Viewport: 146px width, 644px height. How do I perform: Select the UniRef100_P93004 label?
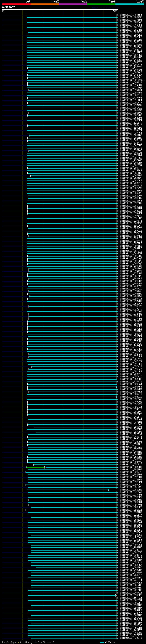131,522
